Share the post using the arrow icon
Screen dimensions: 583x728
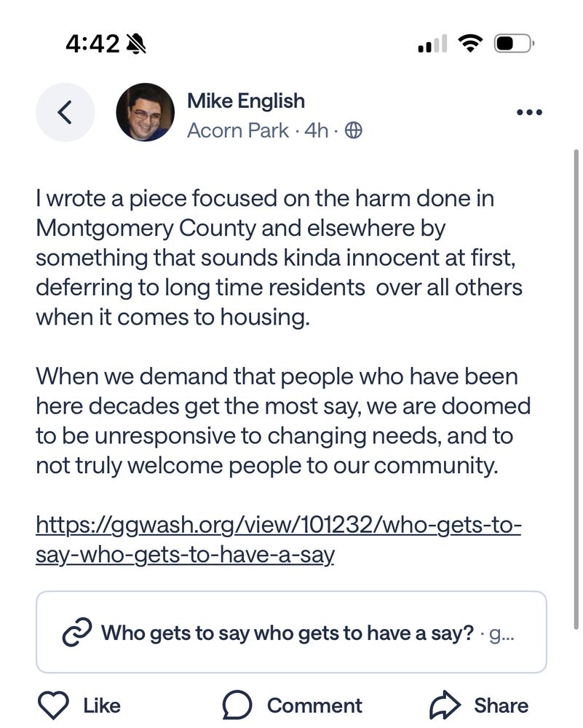pos(445,703)
